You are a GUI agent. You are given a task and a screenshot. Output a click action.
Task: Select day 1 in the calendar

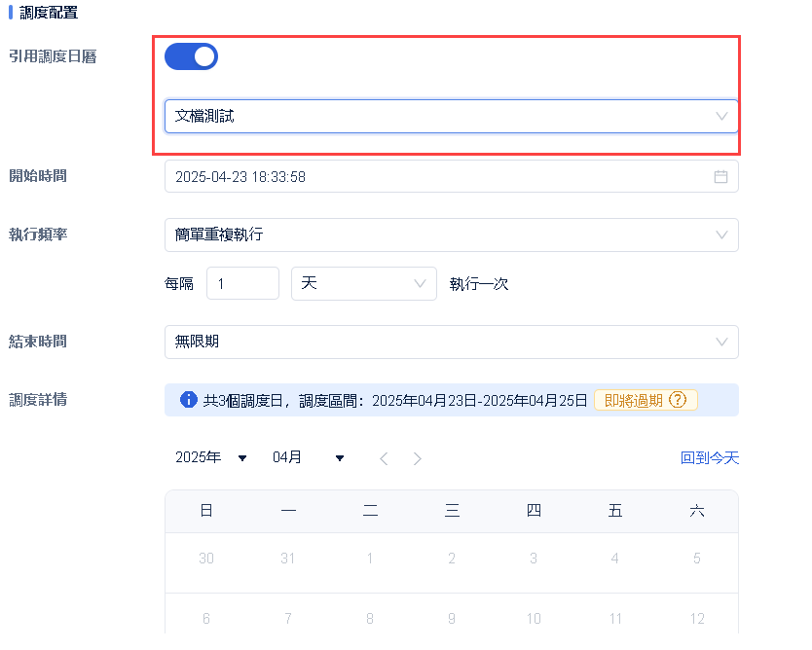(370, 559)
